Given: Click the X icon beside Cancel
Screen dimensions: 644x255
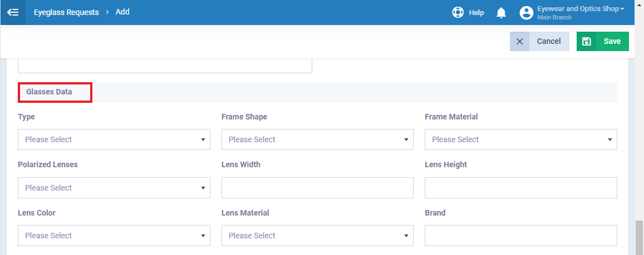Looking at the screenshot, I should pos(519,42).
